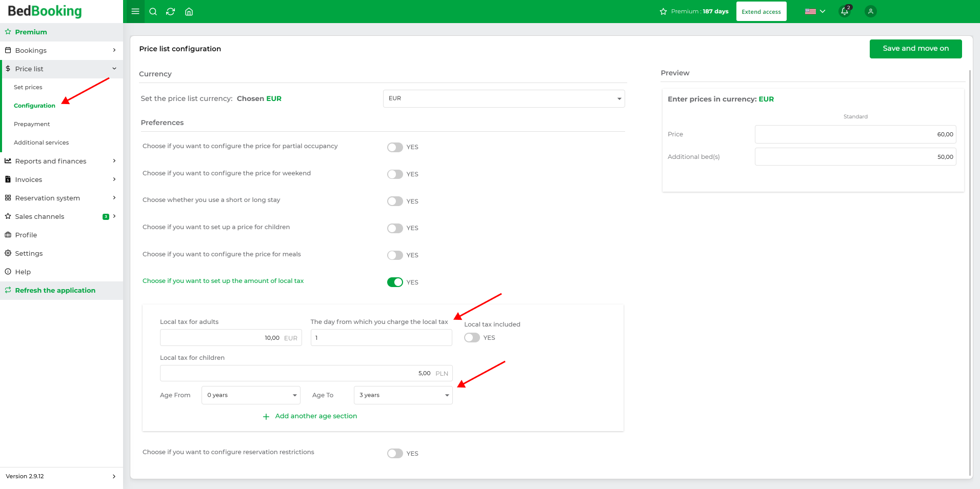Click the Reservation system grid icon
The width and height of the screenshot is (980, 489).
click(x=8, y=198)
